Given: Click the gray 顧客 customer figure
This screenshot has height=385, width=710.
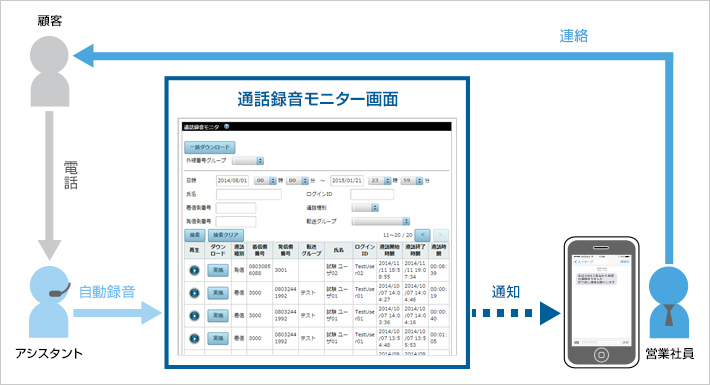Looking at the screenshot, I should click(x=49, y=72).
